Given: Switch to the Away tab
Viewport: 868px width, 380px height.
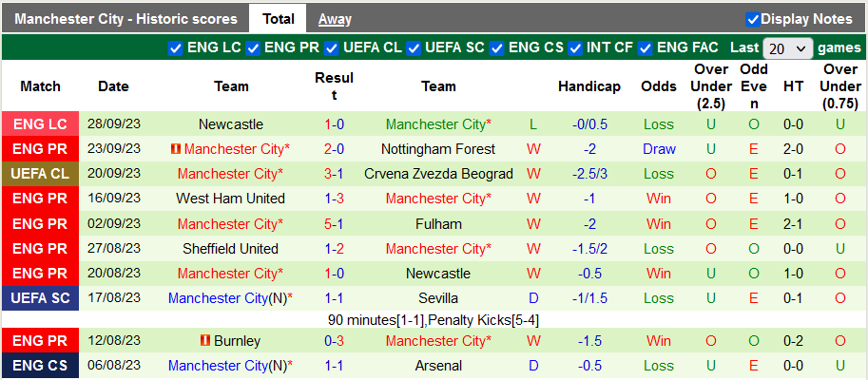Looking at the screenshot, I should click(335, 19).
